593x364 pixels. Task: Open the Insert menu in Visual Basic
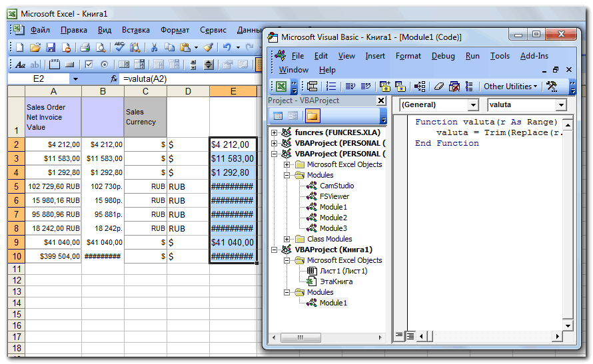pyautogui.click(x=374, y=56)
